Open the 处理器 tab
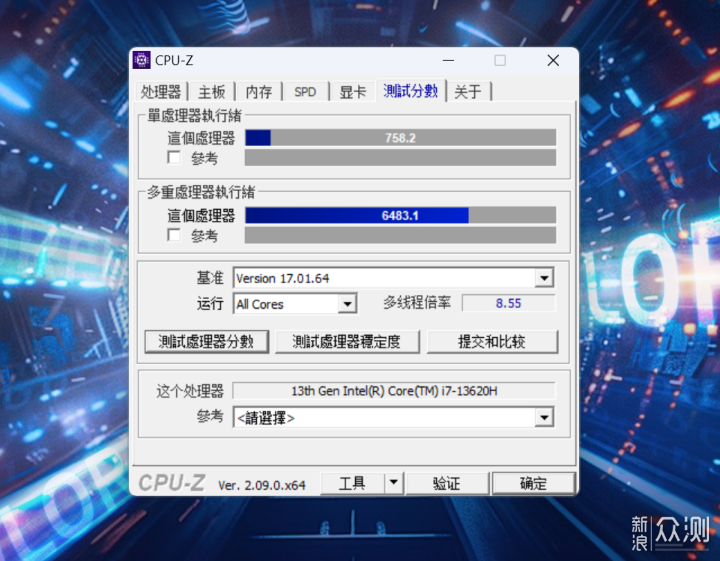This screenshot has width=720, height=561. [x=161, y=92]
